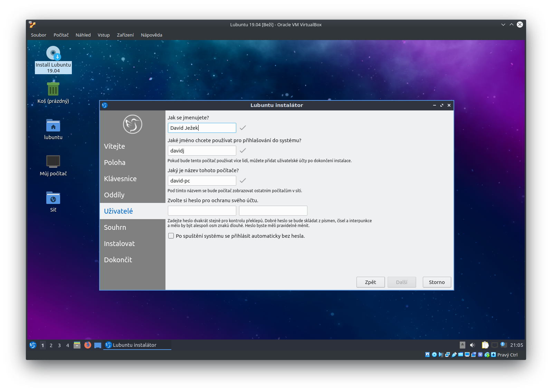
Task: Open the volume control tray icon
Action: point(473,345)
